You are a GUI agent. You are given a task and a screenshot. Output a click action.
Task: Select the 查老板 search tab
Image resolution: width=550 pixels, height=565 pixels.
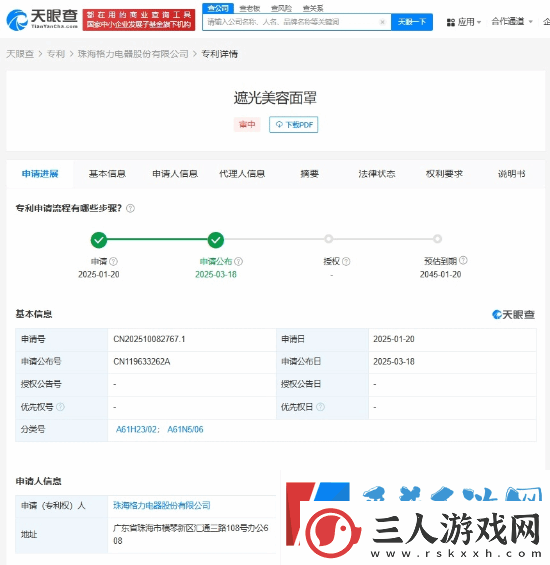[250, 8]
